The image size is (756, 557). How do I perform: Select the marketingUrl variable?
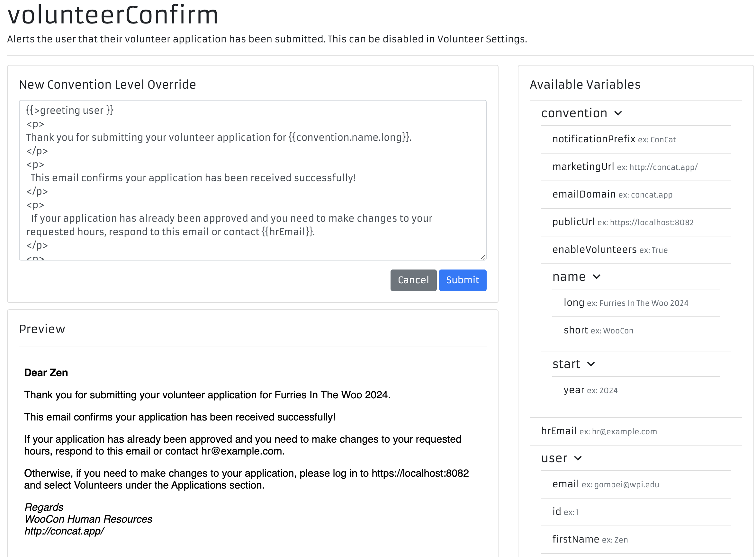pos(583,167)
